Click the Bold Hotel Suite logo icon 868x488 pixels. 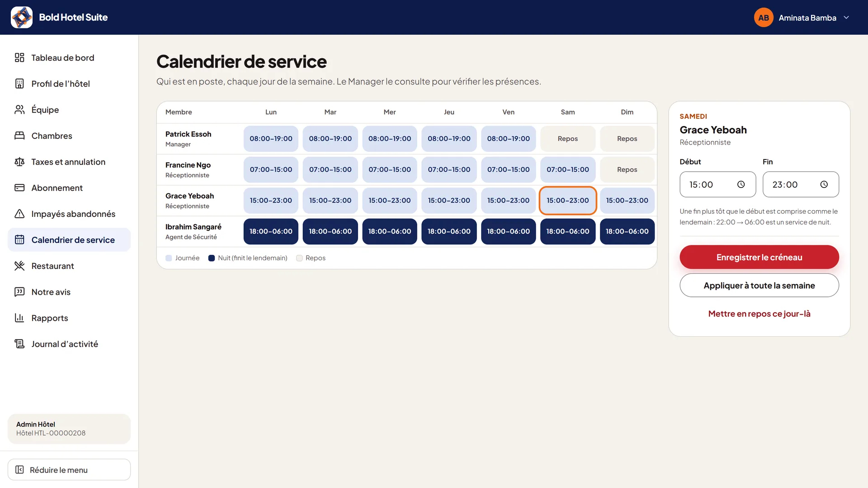pos(22,17)
